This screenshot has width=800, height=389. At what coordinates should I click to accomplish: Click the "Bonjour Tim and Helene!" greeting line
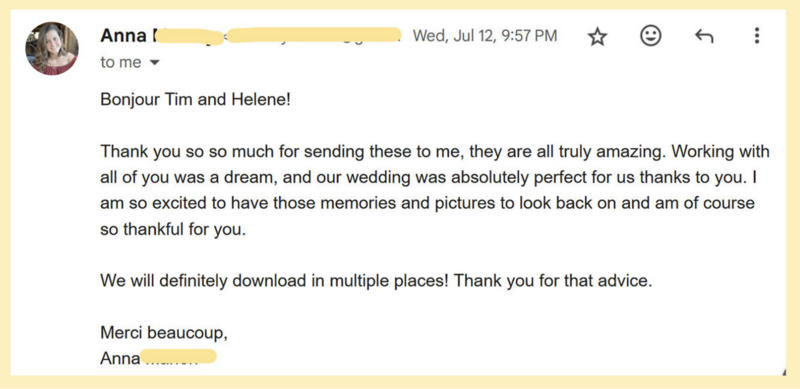coord(195,99)
